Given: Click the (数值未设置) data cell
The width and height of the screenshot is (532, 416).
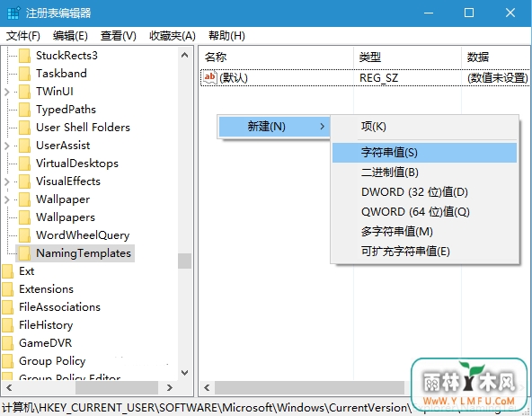Looking at the screenshot, I should (498, 78).
